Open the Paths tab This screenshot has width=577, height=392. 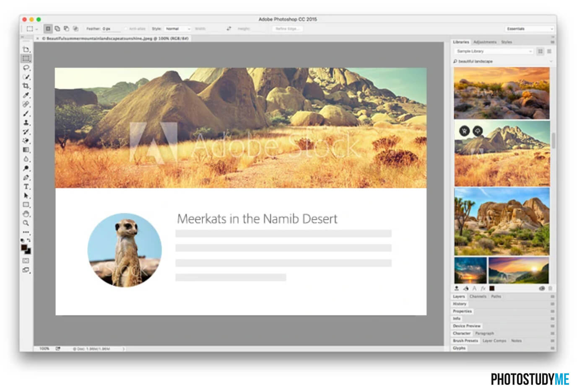point(496,297)
